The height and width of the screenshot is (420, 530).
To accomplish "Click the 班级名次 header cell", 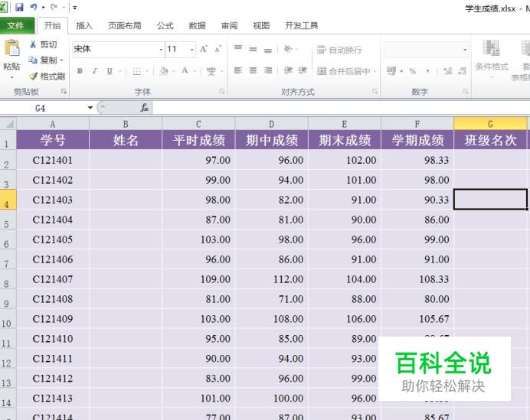I will (490, 140).
